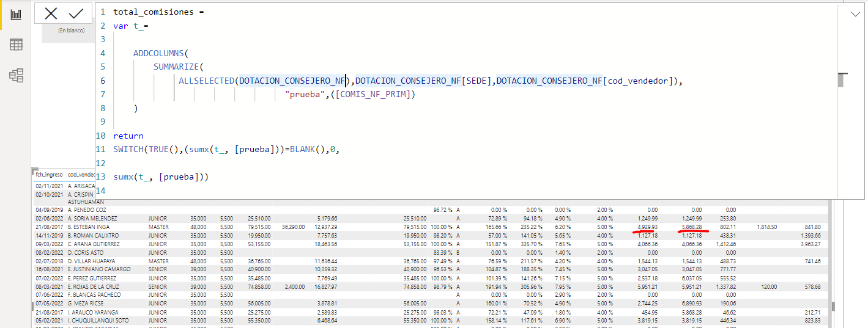
Task: Select the cod_vendedor column header
Action: (x=81, y=174)
